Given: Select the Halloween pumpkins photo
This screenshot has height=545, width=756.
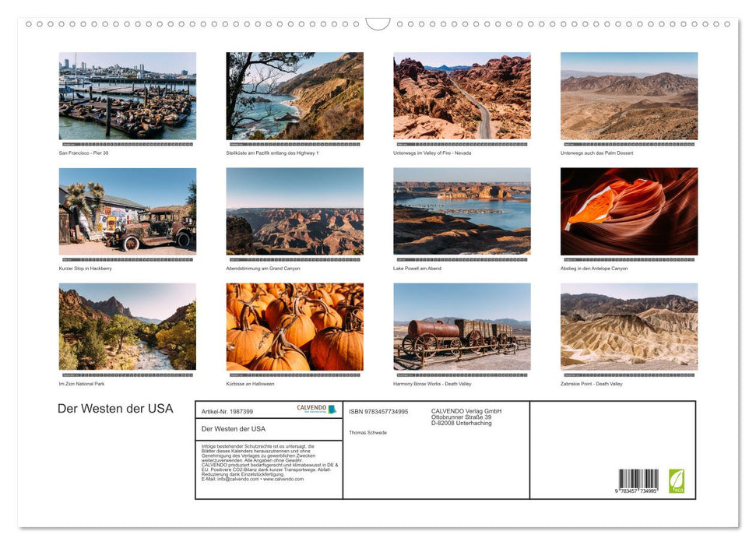Looking at the screenshot, I should tap(294, 326).
